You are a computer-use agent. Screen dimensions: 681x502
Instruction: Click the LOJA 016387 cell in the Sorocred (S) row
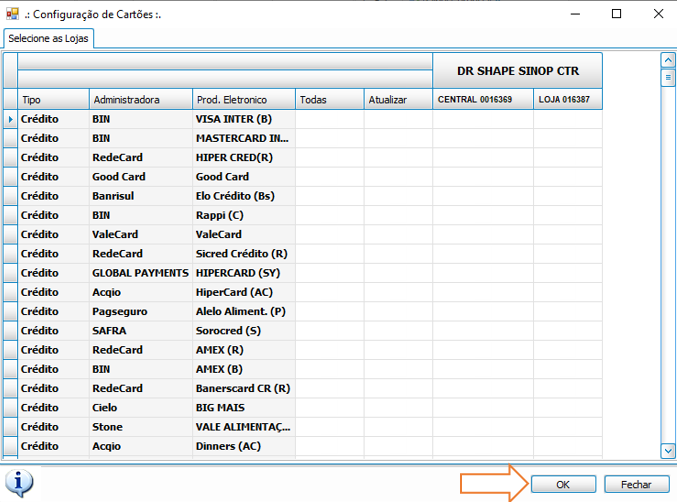(568, 330)
